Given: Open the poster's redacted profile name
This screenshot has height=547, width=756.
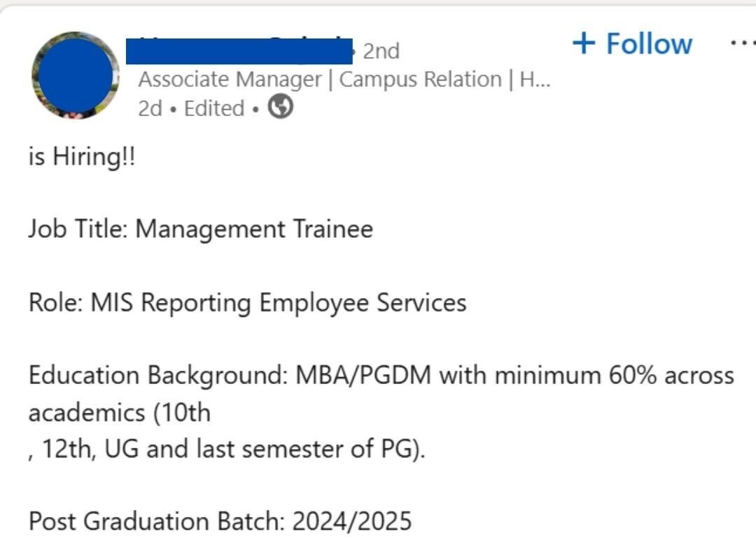Looking at the screenshot, I should click(238, 50).
